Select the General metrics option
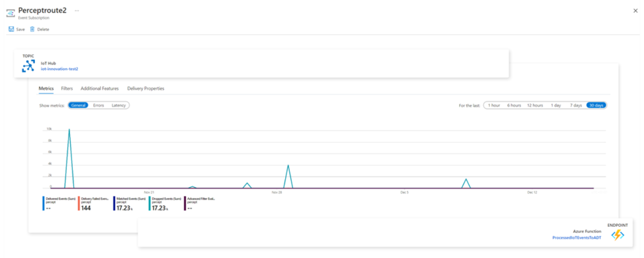 (79, 106)
